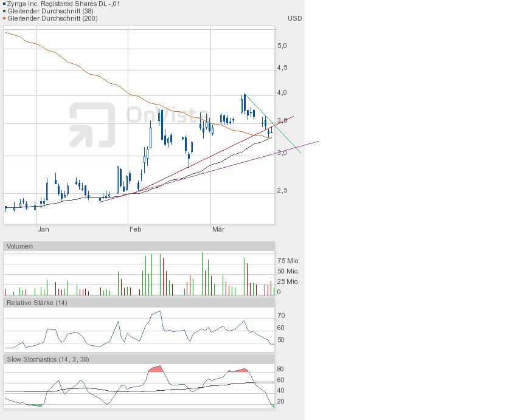The width and height of the screenshot is (517, 420).
Task: Click the Mär label on the time axis
Action: (218, 229)
